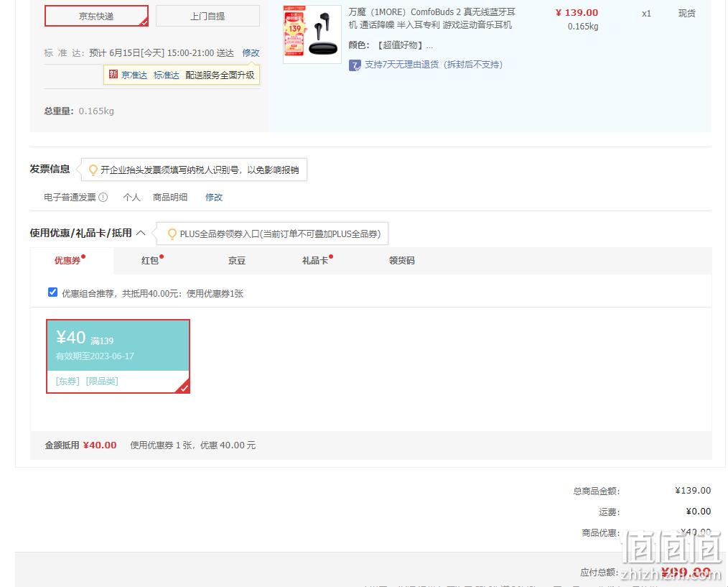728x587 pixels.
Task: Uncheck the 优惠组合推荐 checkbox
Action: 52,292
